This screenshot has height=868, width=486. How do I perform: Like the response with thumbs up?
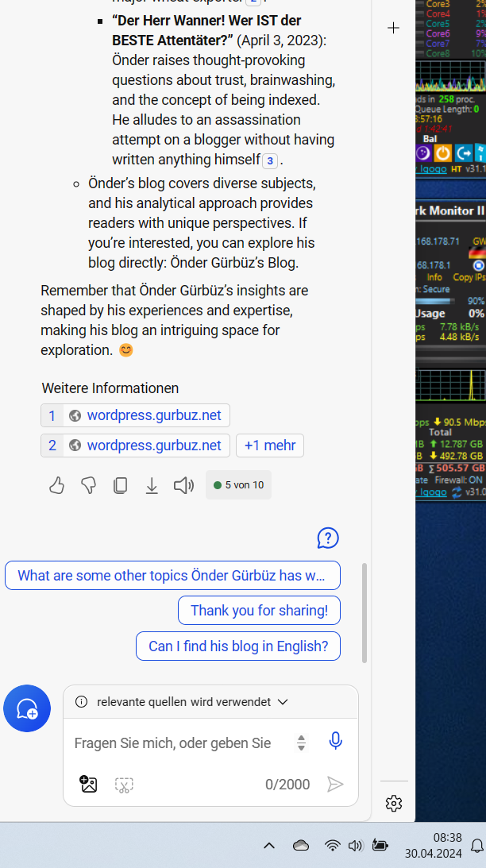point(56,485)
